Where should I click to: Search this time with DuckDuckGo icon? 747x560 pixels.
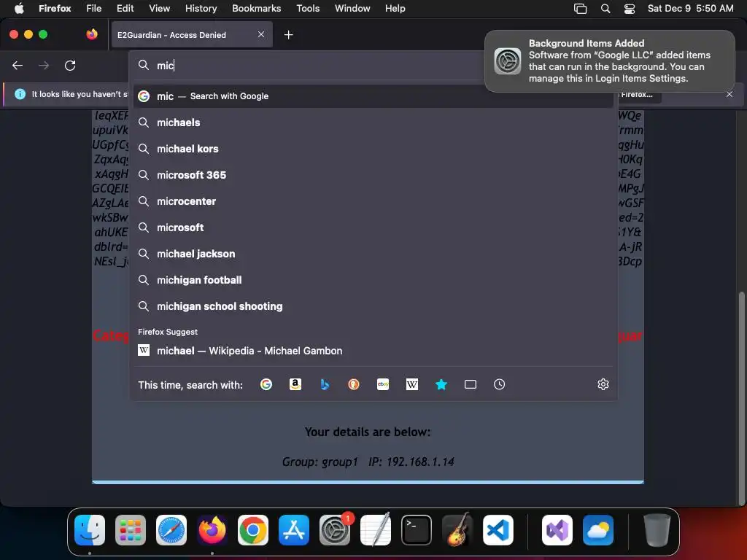(354, 384)
